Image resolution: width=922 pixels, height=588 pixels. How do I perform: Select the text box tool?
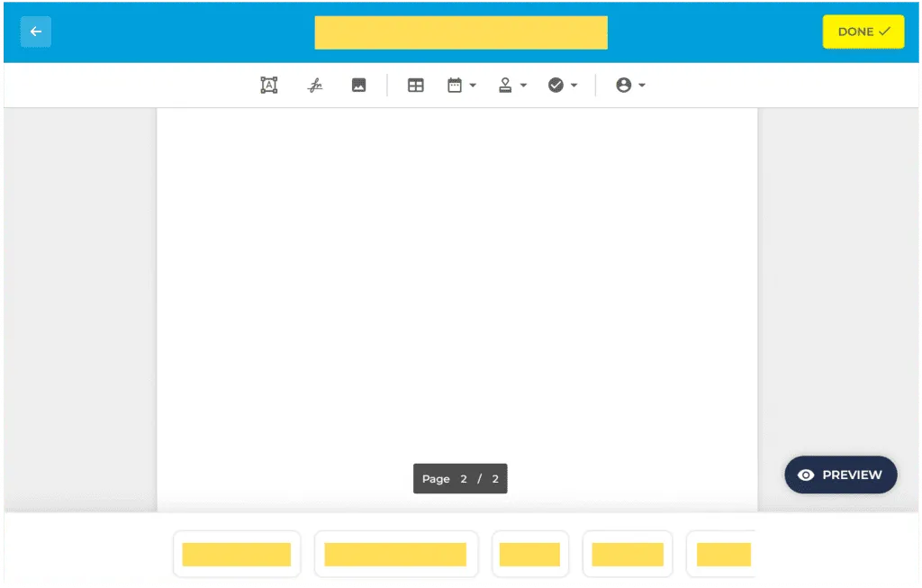[267, 85]
